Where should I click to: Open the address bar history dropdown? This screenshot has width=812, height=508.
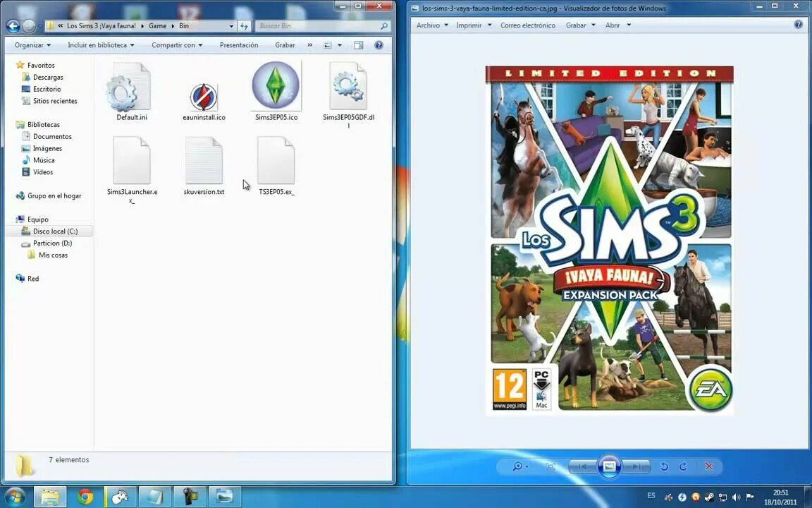(x=231, y=26)
